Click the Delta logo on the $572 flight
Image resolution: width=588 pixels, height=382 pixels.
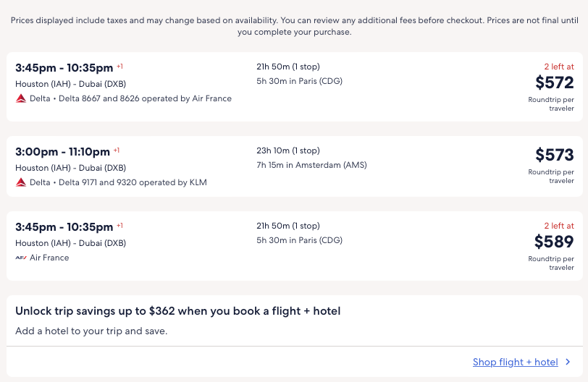click(x=21, y=98)
